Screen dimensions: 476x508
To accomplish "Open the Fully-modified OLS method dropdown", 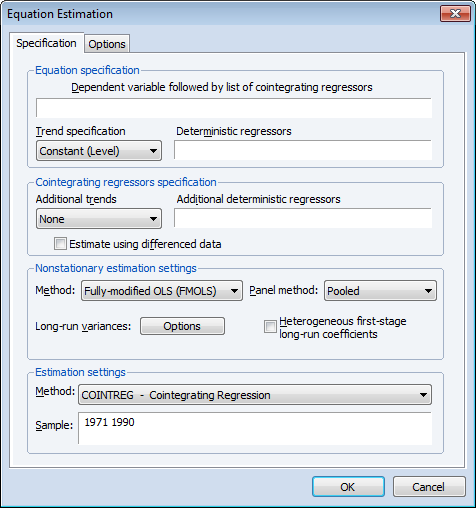I will pos(162,291).
